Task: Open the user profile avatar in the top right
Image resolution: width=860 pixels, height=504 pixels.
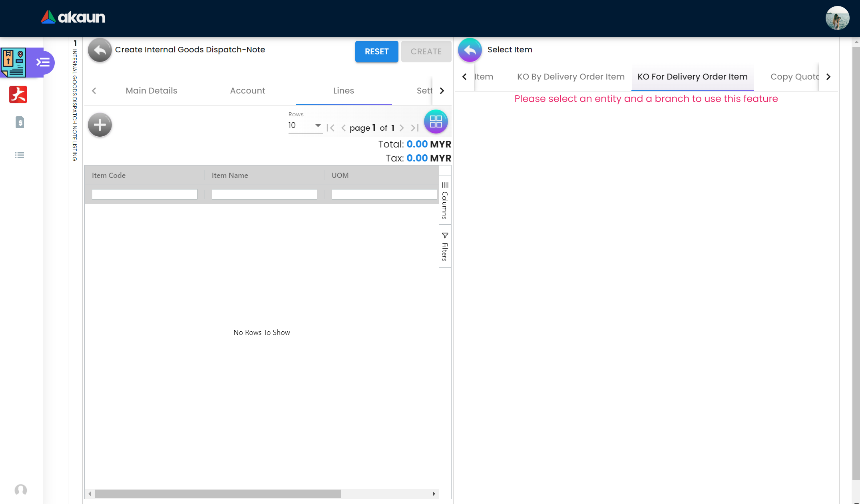Action: (837, 18)
